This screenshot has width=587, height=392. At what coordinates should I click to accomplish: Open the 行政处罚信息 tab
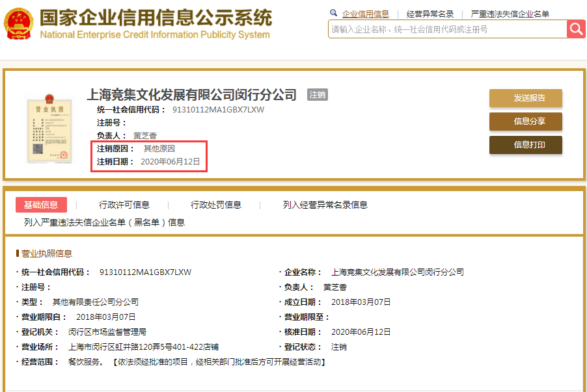216,205
